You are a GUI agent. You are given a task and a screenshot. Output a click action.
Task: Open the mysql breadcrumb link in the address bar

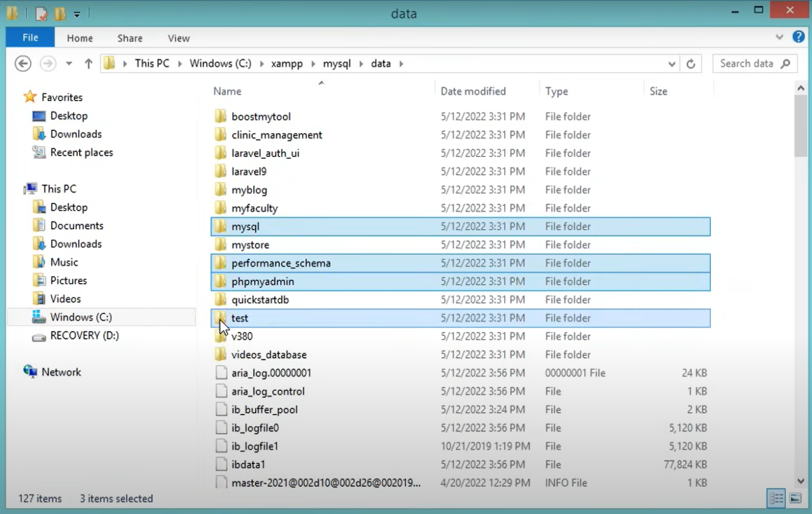(x=336, y=63)
